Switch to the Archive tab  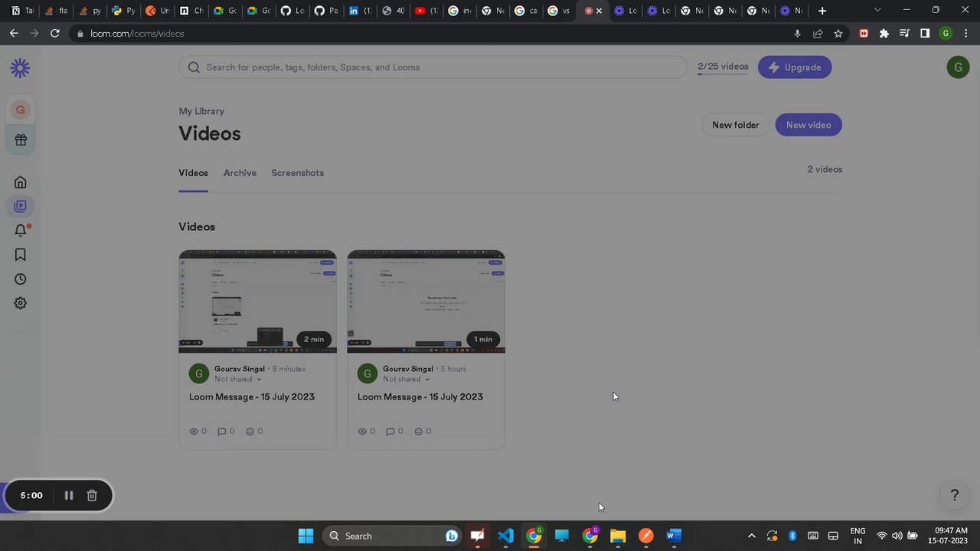240,173
